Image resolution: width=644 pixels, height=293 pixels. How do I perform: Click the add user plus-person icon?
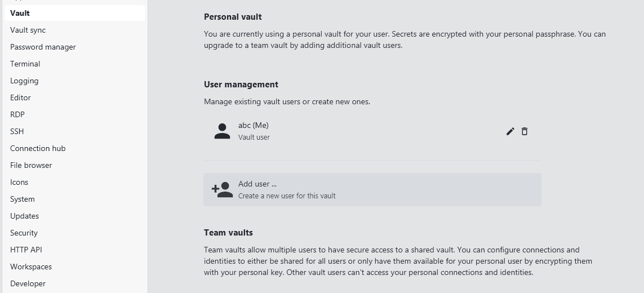pyautogui.click(x=223, y=189)
